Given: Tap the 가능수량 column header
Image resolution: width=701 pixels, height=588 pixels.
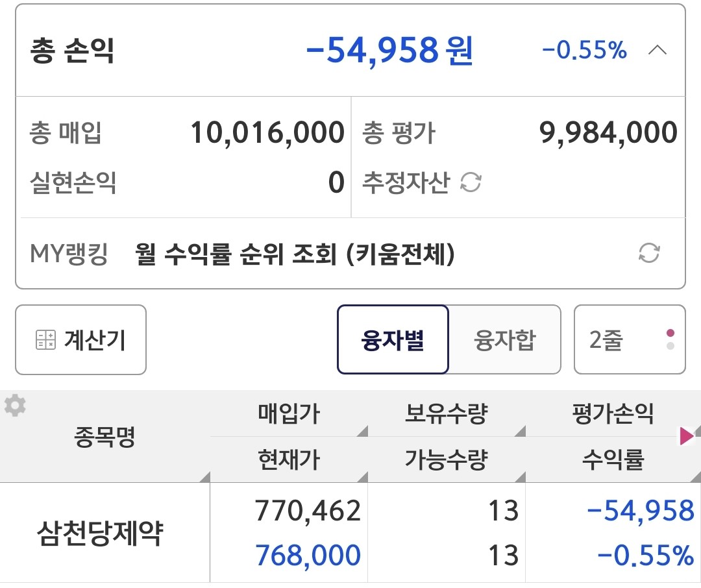Looking at the screenshot, I should (446, 460).
